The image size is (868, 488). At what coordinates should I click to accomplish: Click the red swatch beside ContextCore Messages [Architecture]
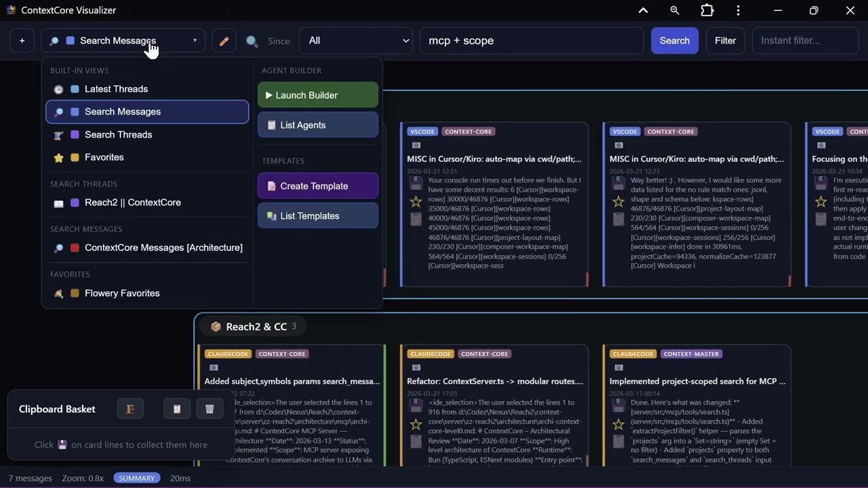[x=75, y=248]
